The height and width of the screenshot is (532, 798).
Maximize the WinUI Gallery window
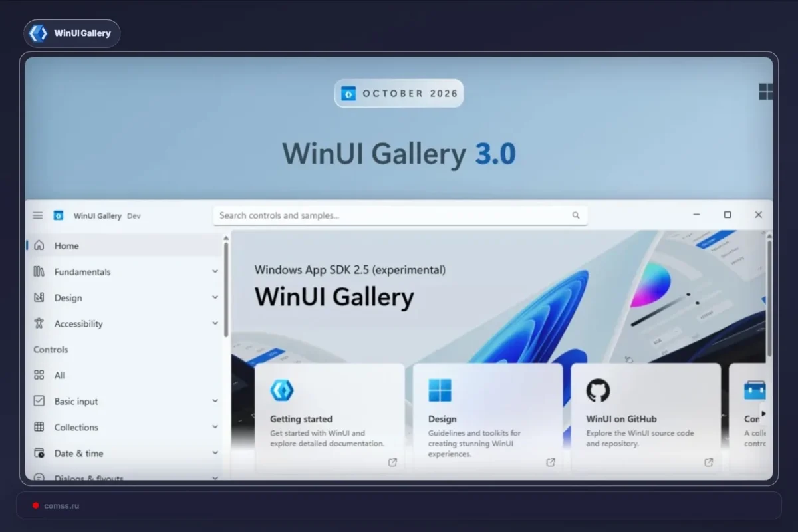tap(728, 215)
